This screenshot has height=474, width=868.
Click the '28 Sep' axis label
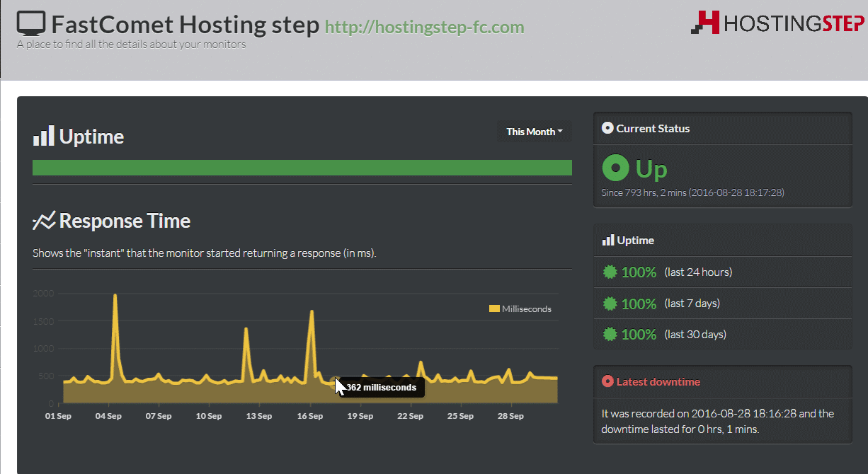[x=511, y=416]
